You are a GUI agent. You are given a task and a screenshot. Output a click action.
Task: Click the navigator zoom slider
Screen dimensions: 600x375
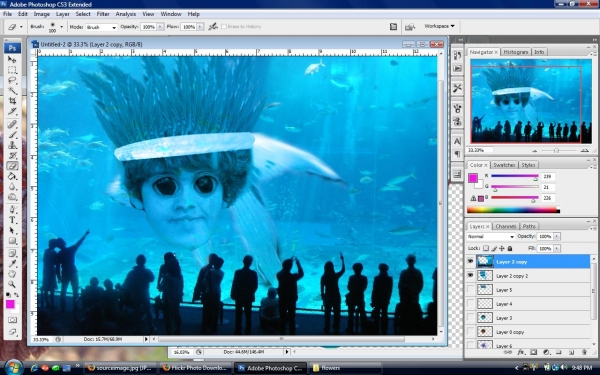556,150
